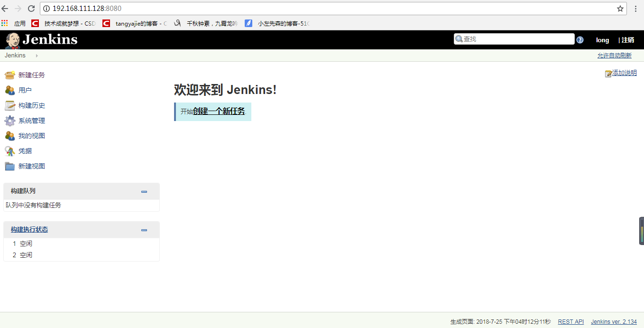644x328 pixels.
Task: Click the magnifier icon in the search box
Action: coord(459,39)
